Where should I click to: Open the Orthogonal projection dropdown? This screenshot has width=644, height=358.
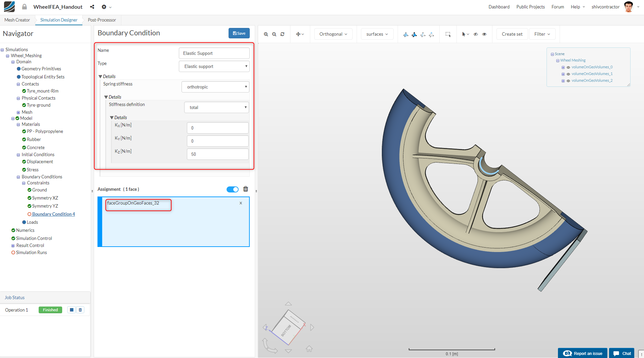coord(333,34)
